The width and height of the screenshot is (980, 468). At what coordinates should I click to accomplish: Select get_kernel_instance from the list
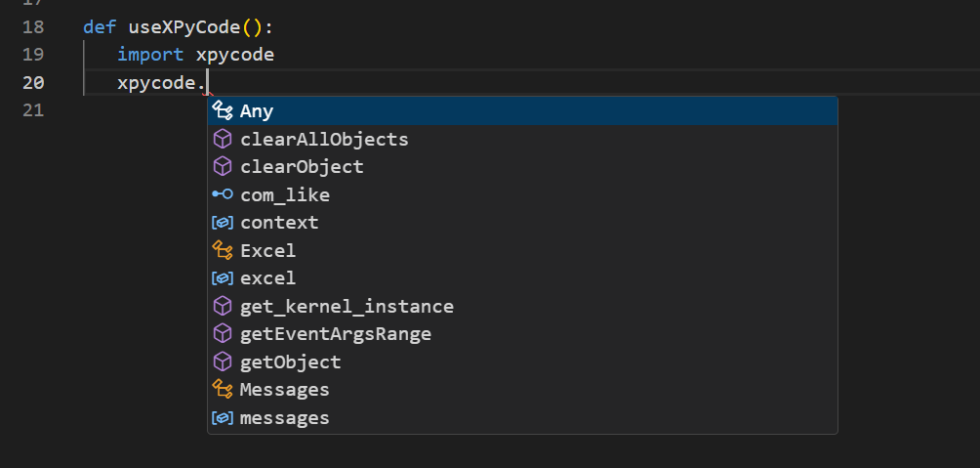click(347, 307)
